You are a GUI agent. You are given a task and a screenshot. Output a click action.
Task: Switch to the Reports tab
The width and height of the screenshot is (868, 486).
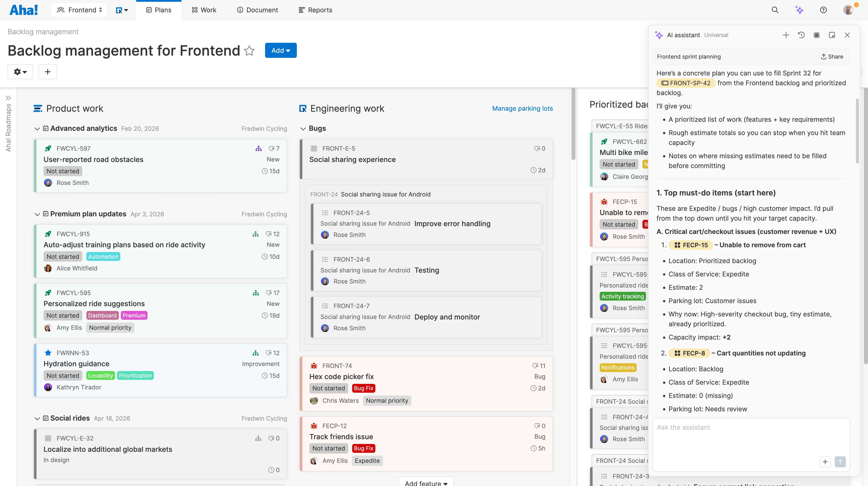tap(315, 10)
